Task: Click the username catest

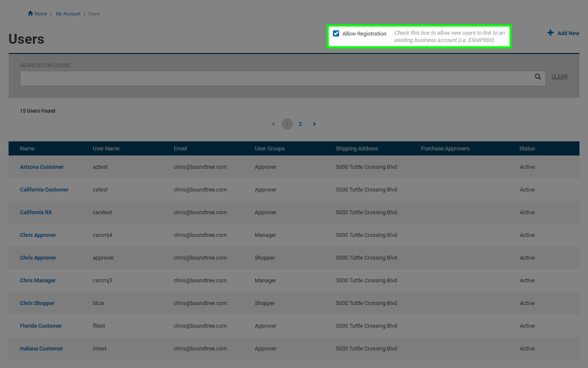Action: (100, 190)
